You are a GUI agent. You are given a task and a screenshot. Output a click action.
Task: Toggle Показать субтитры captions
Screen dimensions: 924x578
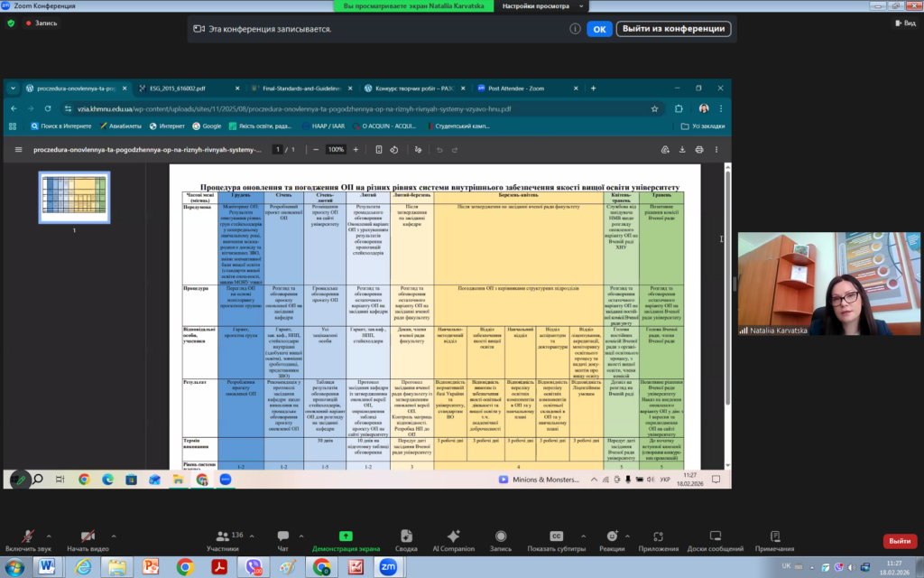[557, 536]
